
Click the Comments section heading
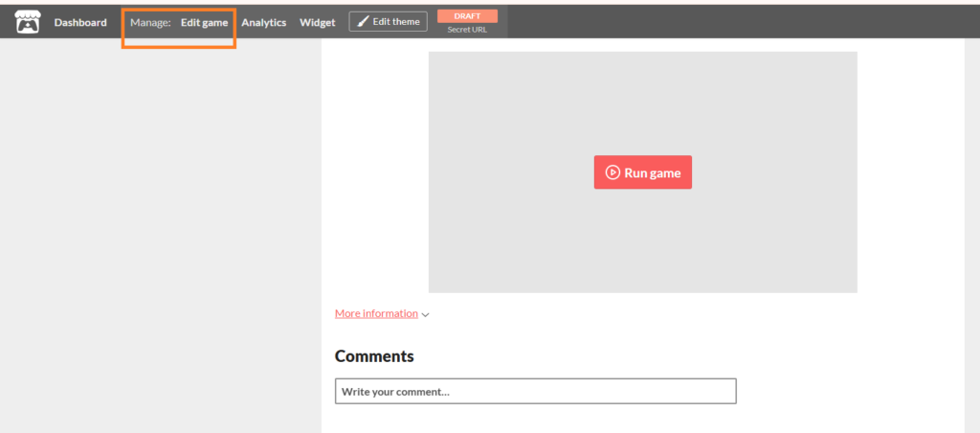click(x=374, y=356)
